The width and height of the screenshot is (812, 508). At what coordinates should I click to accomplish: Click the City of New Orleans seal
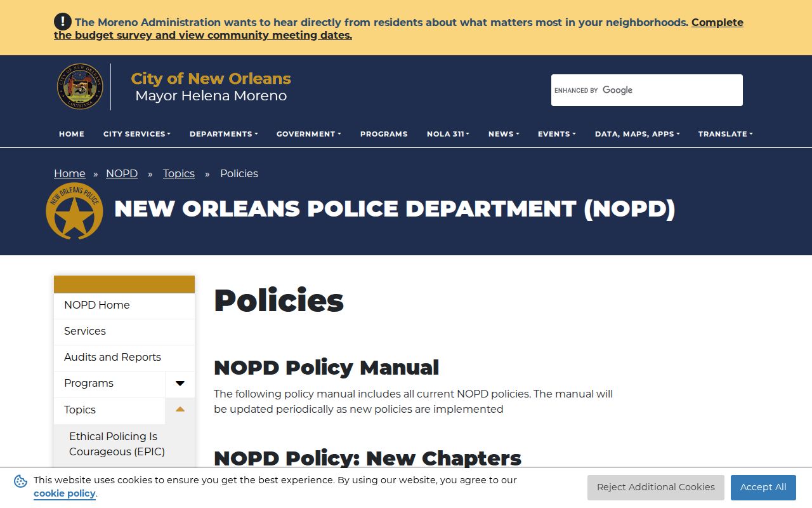80,86
